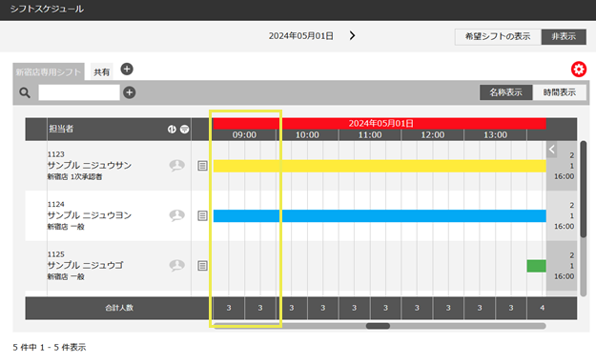Click the 10:00 time header

coord(307,135)
